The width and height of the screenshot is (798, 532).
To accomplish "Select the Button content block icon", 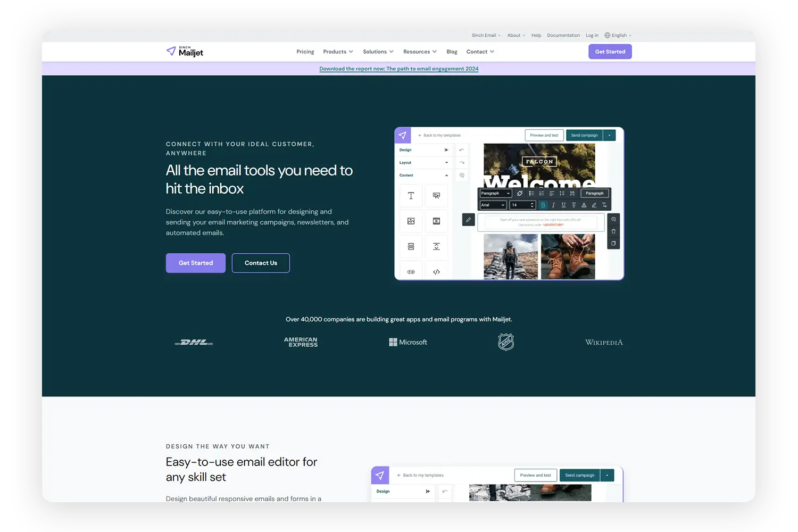I will [436, 196].
